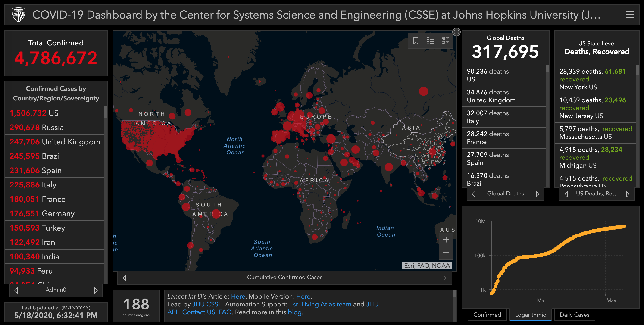Select Italy with 225,886 confirmed cases
The height and width of the screenshot is (325, 644).
pyautogui.click(x=54, y=185)
